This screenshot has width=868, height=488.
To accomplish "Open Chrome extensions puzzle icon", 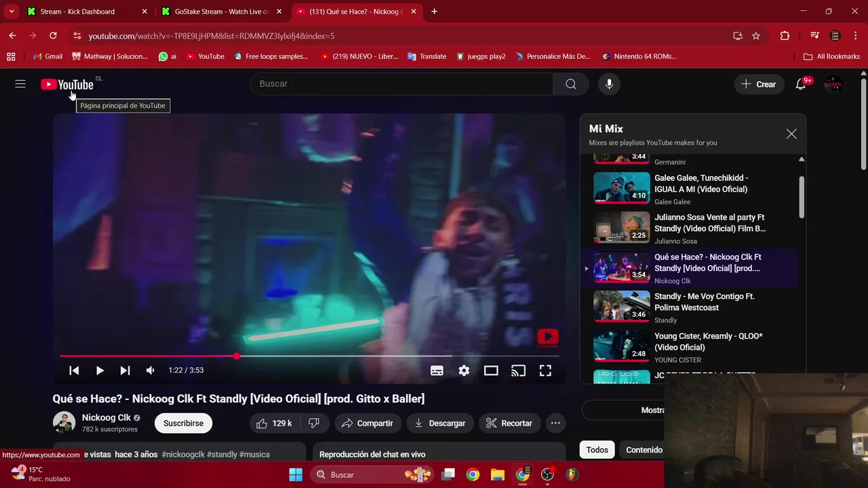I will pos(785,36).
